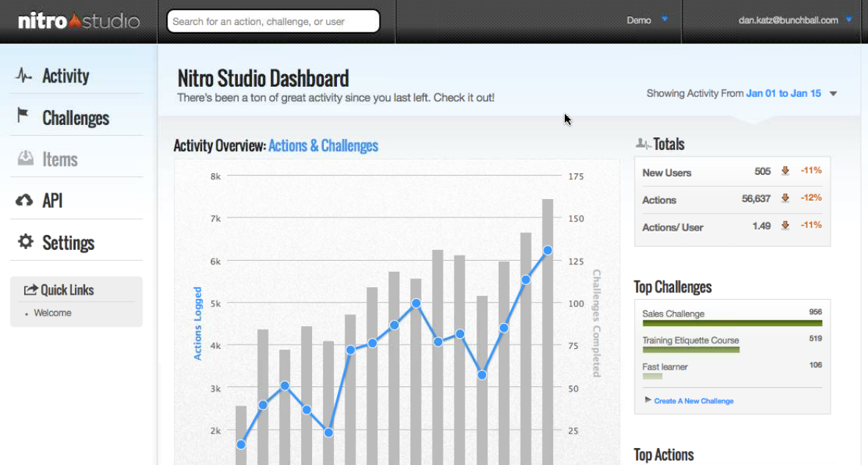Click the API cloud icon
The height and width of the screenshot is (465, 868).
click(x=24, y=201)
